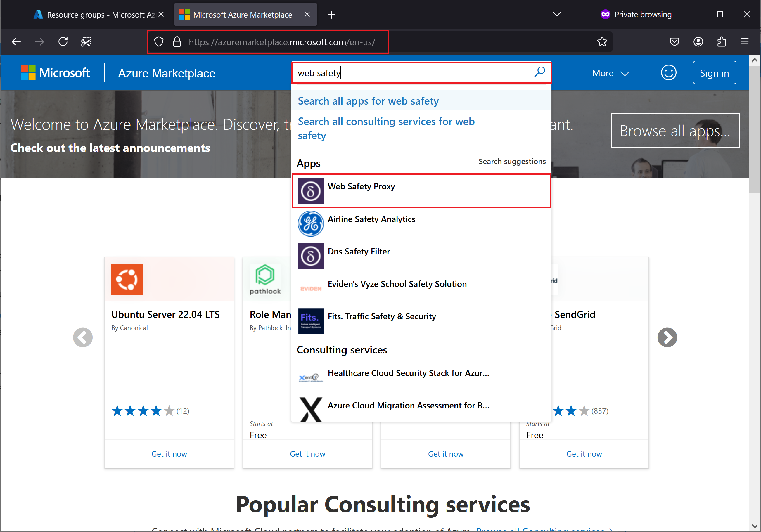This screenshot has height=532, width=761.
Task: Advance to next carousel slide
Action: tap(667, 337)
